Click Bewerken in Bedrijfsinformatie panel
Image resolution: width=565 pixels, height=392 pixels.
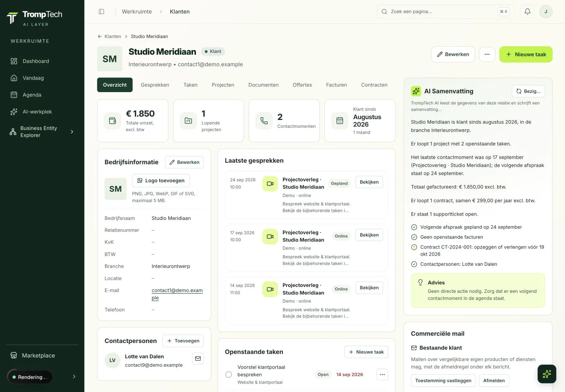184,162
